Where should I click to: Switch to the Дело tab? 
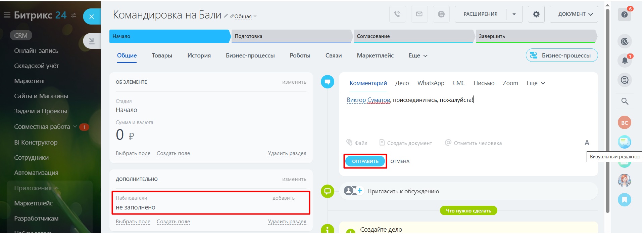click(x=402, y=83)
